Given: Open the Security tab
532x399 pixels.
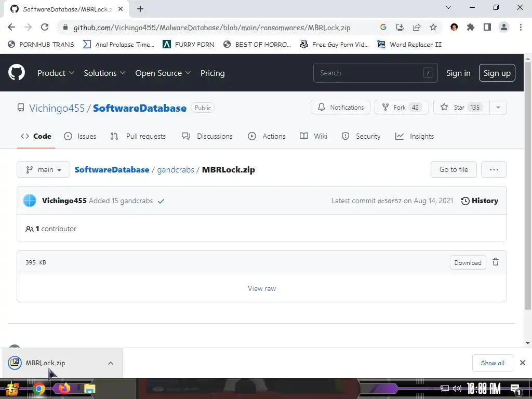Looking at the screenshot, I should (x=361, y=136).
